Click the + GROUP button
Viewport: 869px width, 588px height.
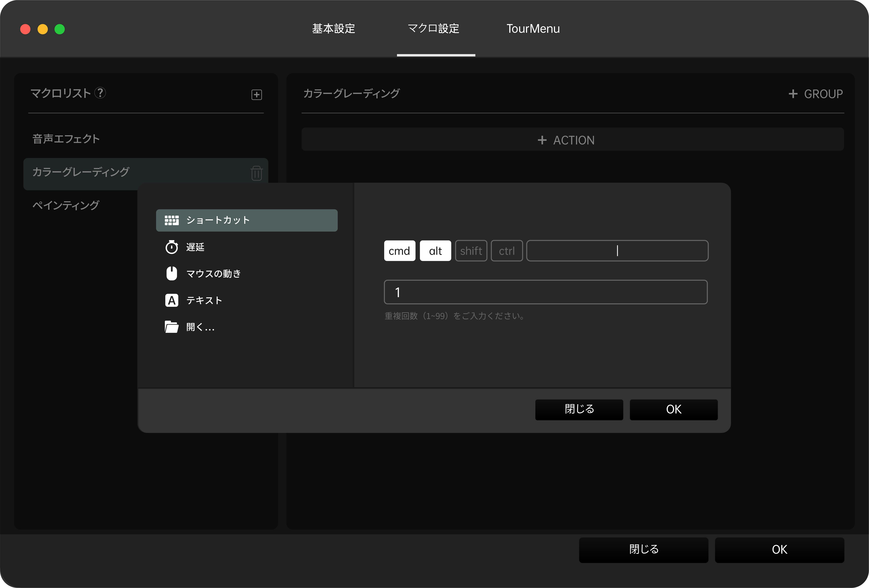pyautogui.click(x=815, y=94)
